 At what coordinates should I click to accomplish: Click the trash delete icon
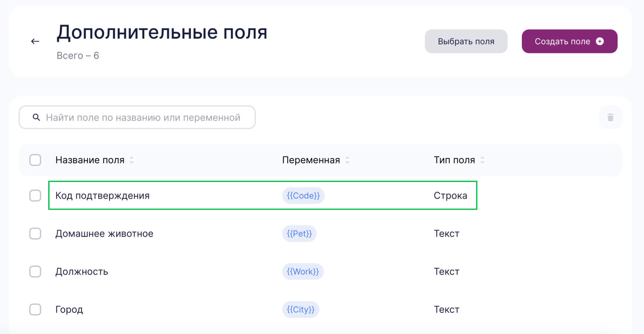pyautogui.click(x=610, y=117)
